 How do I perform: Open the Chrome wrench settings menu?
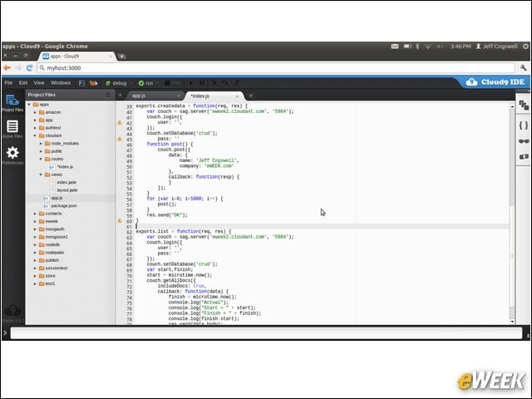click(523, 68)
